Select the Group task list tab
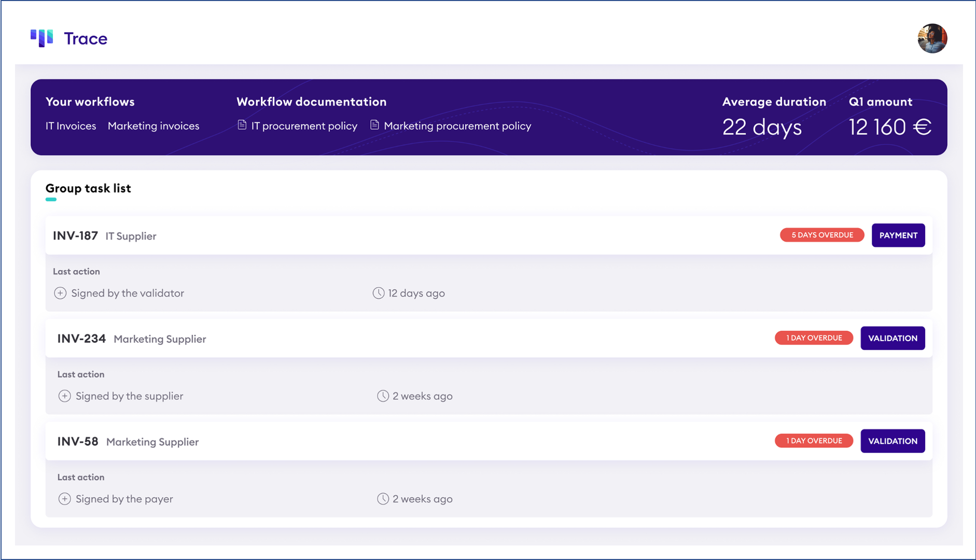 (88, 188)
